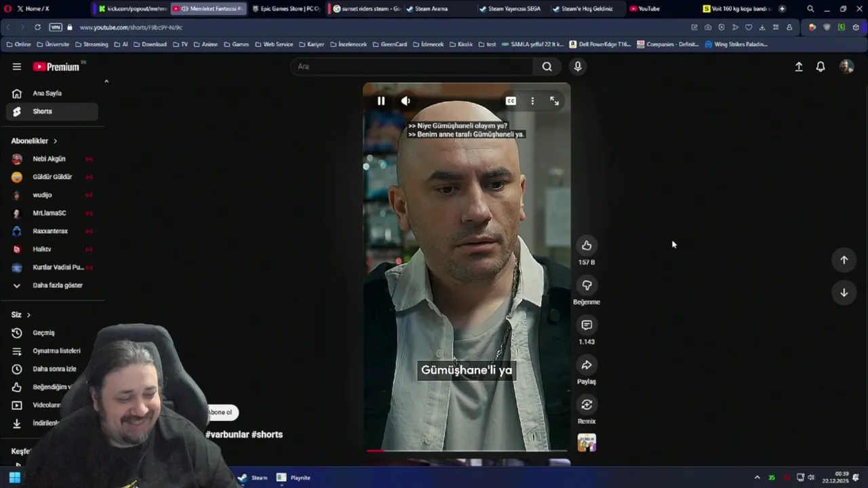The height and width of the screenshot is (488, 868).
Task: Seek on the Short's red progress bar
Action: point(467,450)
